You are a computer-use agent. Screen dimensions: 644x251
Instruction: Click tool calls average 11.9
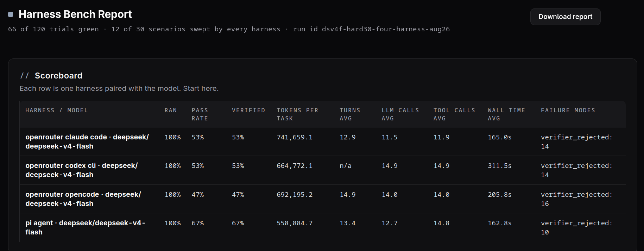point(441,137)
